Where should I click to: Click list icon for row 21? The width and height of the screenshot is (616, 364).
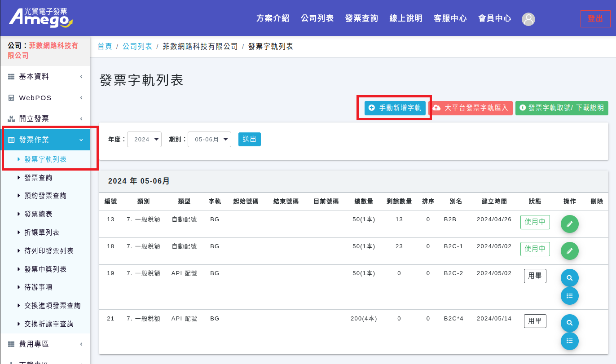[x=570, y=341]
